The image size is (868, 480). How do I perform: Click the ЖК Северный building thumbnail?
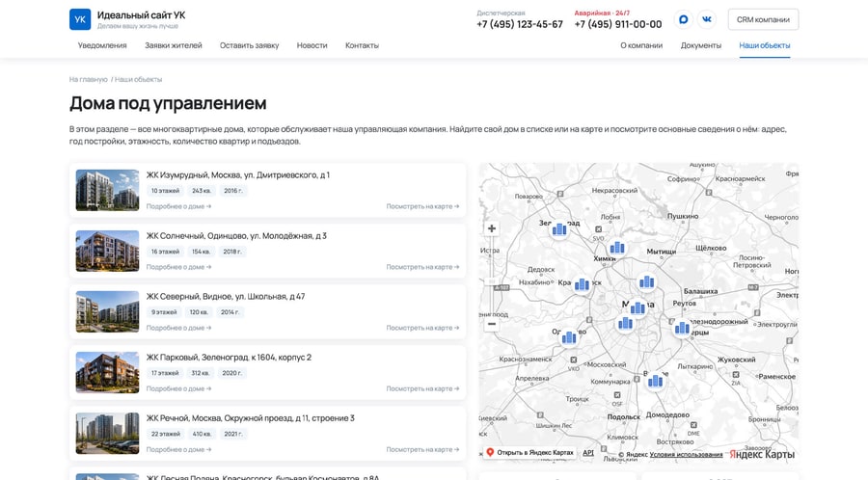coord(107,312)
